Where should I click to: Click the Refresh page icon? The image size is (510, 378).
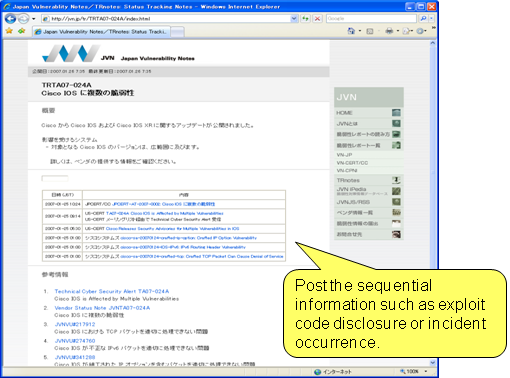tap(305, 19)
